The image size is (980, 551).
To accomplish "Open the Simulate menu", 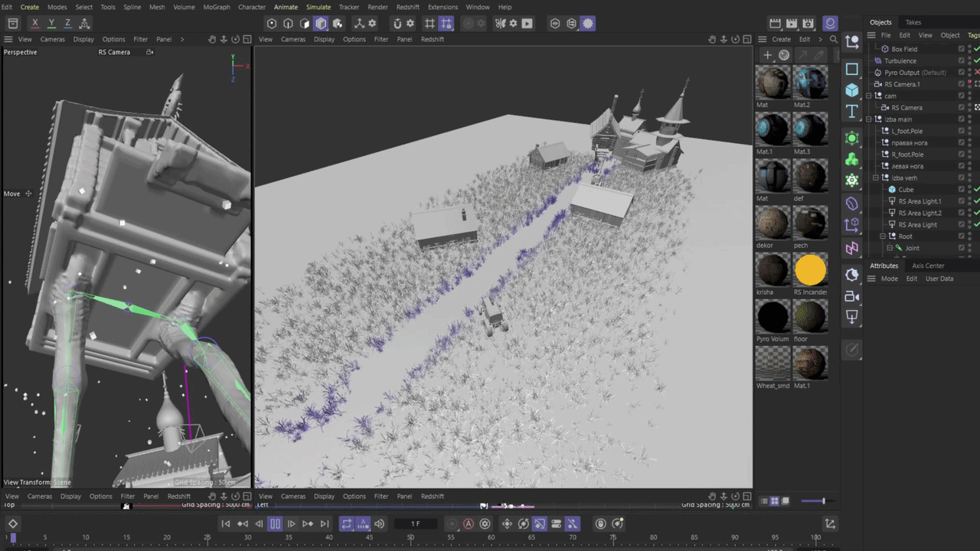I will [318, 7].
